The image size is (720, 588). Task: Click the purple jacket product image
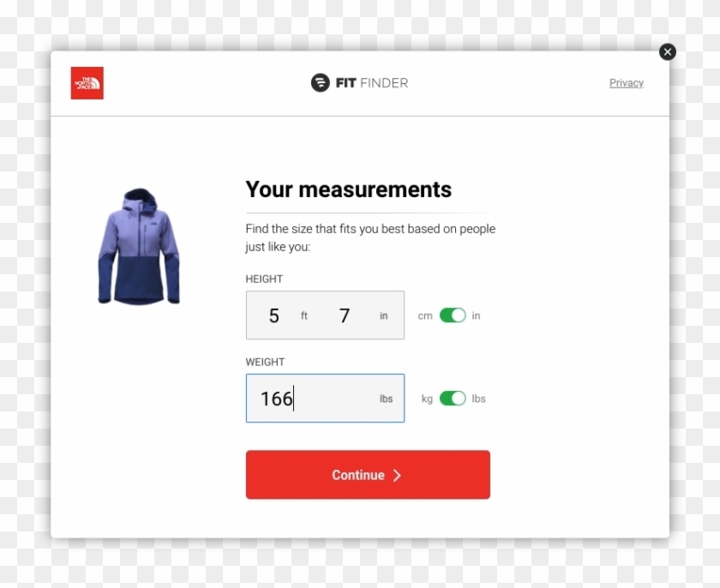pyautogui.click(x=139, y=247)
